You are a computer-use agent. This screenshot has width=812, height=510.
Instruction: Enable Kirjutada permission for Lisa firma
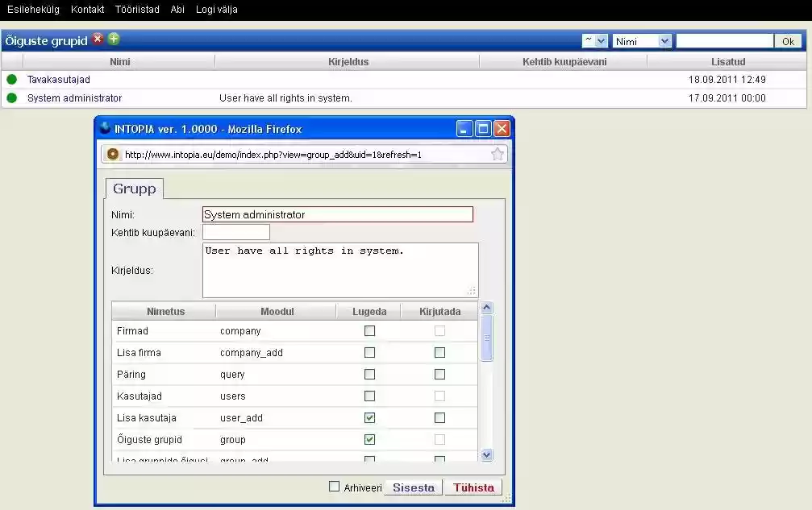[439, 352]
